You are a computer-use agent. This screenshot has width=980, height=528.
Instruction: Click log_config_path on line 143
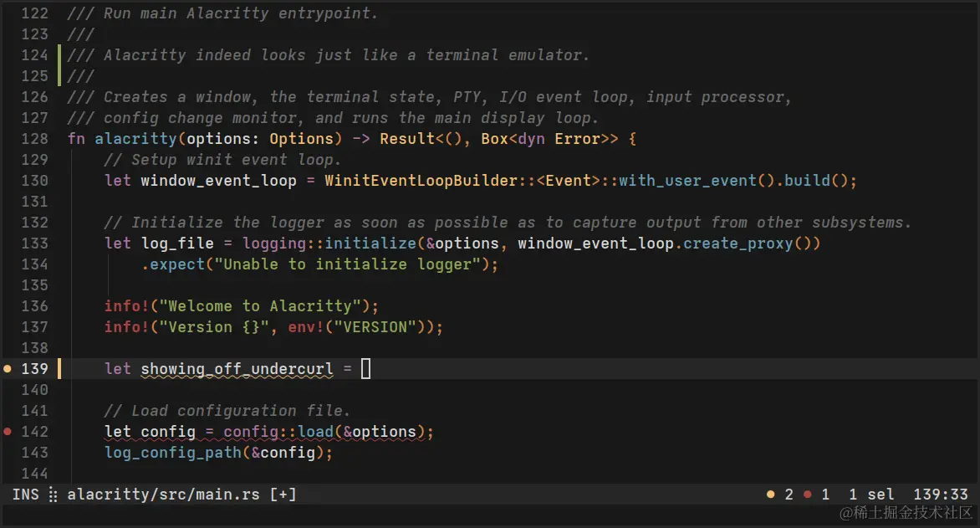[x=173, y=453]
